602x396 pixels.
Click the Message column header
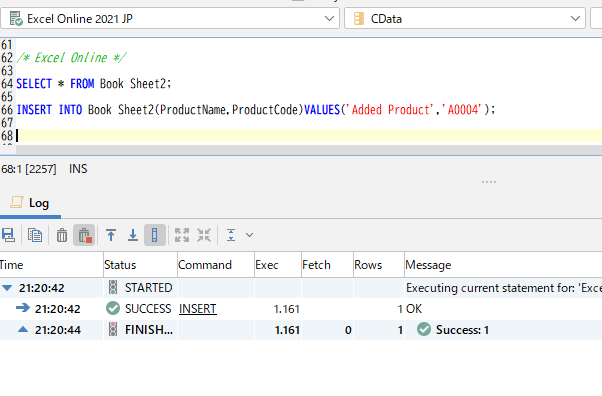(503, 265)
